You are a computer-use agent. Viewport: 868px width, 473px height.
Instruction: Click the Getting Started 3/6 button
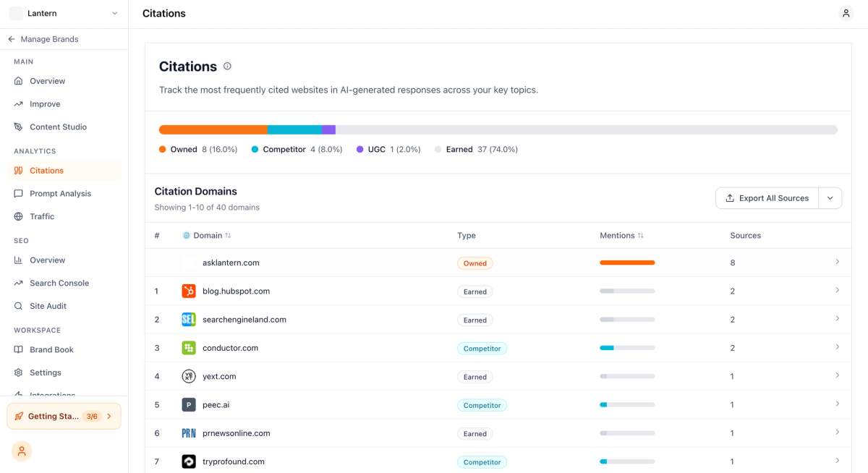pyautogui.click(x=64, y=416)
